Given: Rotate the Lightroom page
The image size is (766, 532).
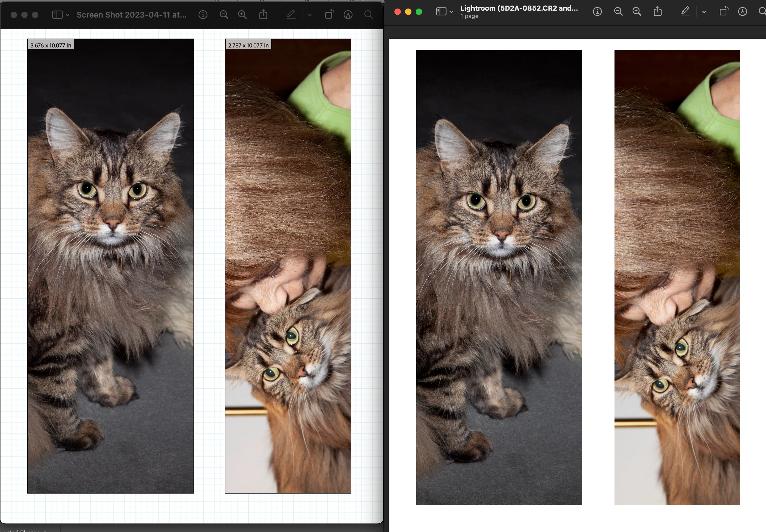Looking at the screenshot, I should pos(723,11).
